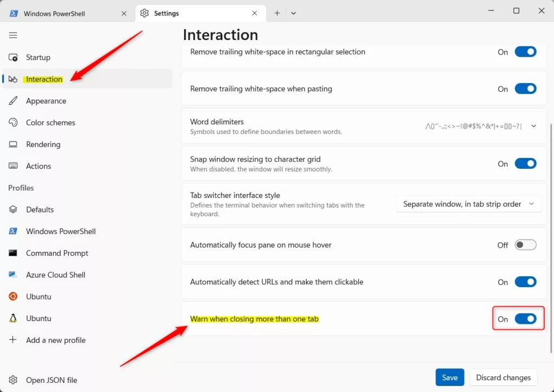Select the Command Prompt profile icon

[13, 253]
